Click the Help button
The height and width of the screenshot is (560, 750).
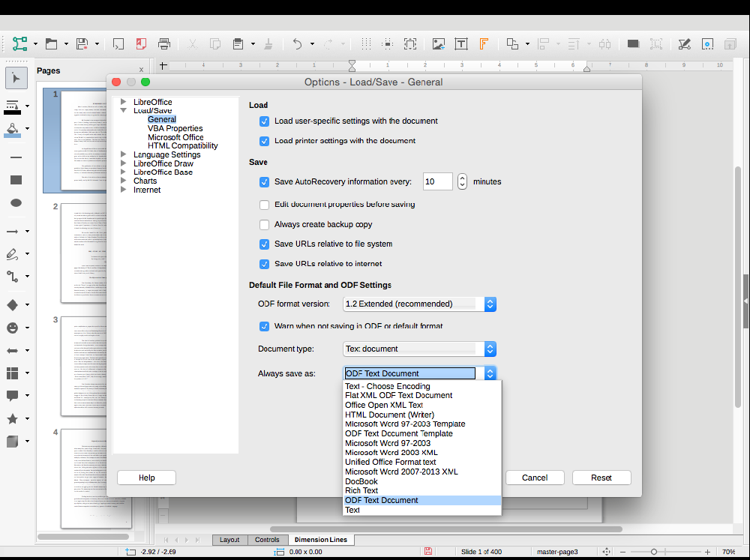[147, 478]
